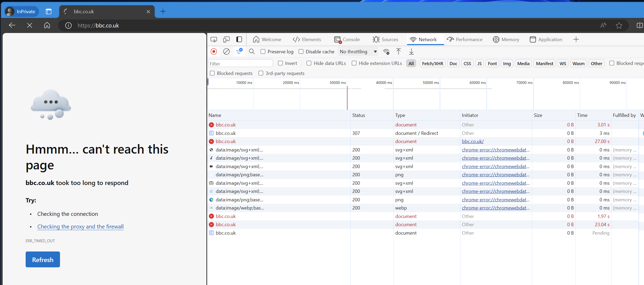Click the Refresh button on error page
The height and width of the screenshot is (285, 644).
(x=43, y=259)
